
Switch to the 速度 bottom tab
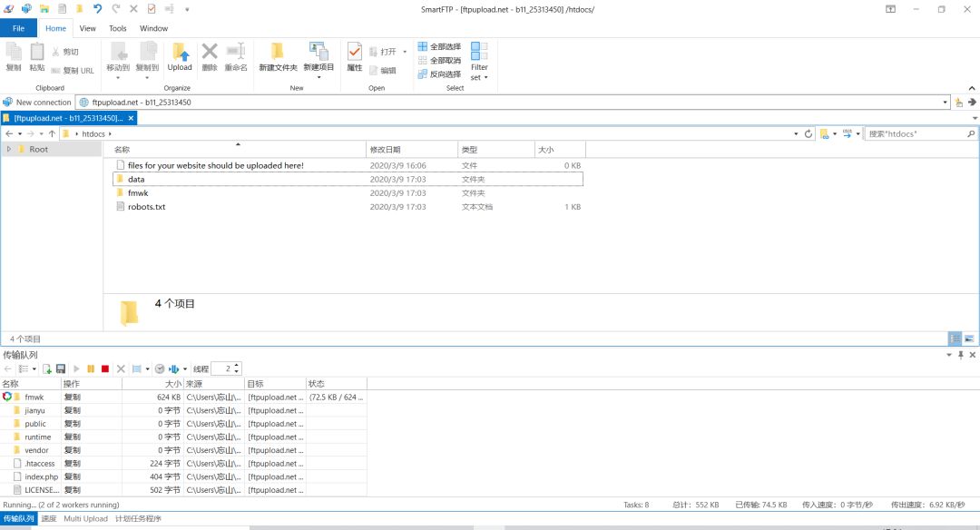tap(49, 519)
